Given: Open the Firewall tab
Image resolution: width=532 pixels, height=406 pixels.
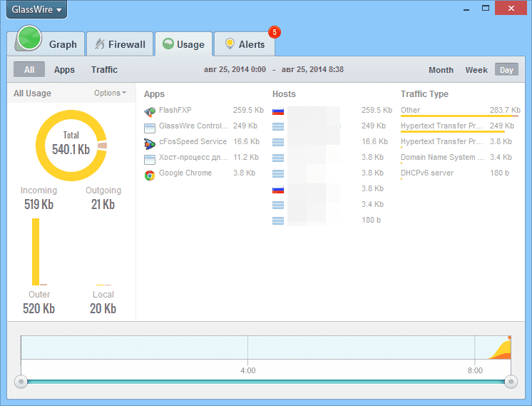Looking at the screenshot, I should [118, 44].
